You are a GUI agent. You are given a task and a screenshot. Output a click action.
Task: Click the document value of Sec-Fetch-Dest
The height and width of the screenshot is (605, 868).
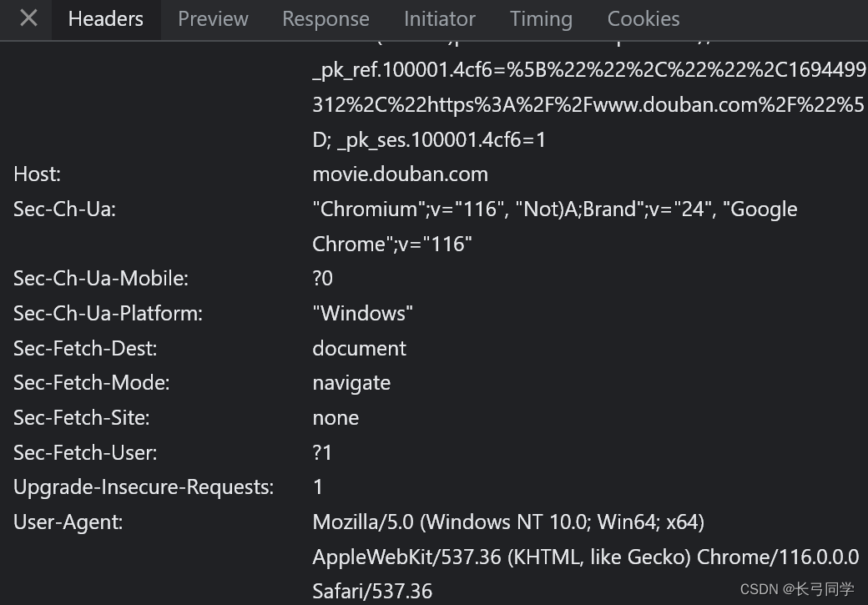tap(359, 349)
